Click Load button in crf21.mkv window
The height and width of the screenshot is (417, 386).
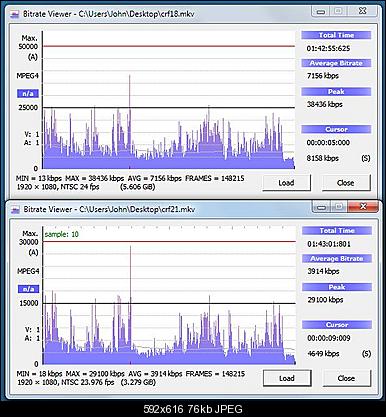pyautogui.click(x=287, y=378)
